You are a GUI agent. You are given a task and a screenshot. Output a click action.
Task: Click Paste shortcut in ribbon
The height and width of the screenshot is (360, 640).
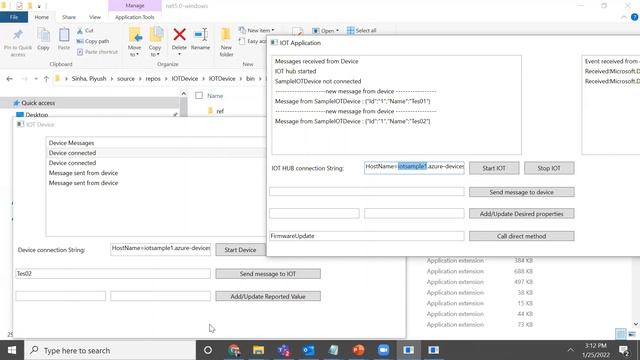[x=98, y=52]
